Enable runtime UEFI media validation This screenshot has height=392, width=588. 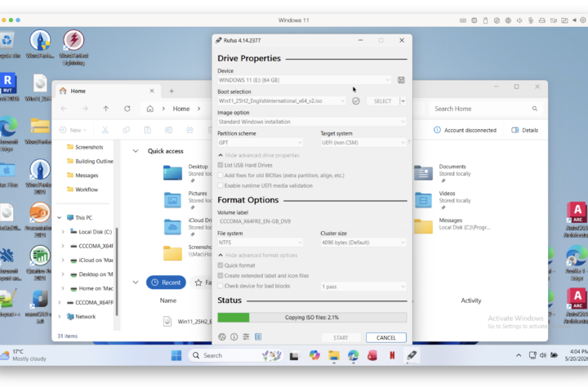point(220,185)
